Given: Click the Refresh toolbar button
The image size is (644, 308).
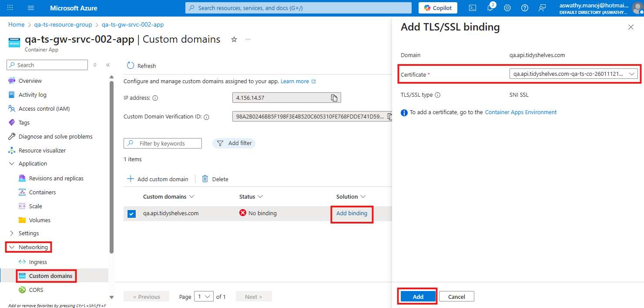Looking at the screenshot, I should tap(141, 66).
